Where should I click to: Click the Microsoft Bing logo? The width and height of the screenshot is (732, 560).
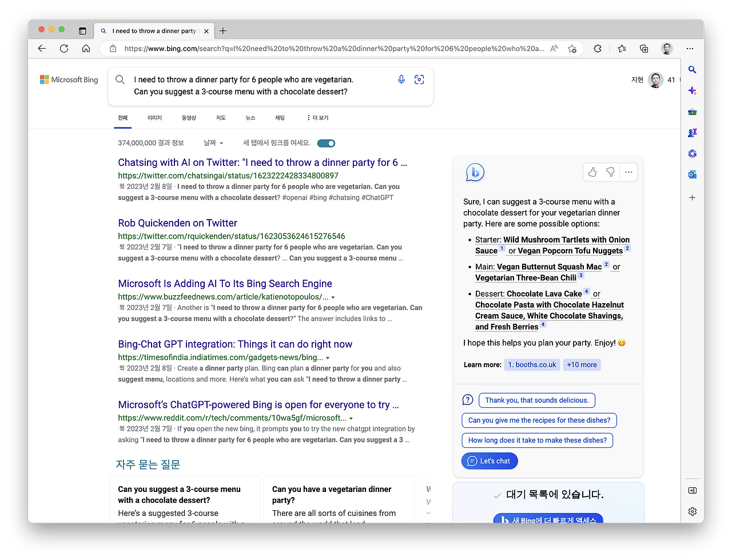[69, 80]
